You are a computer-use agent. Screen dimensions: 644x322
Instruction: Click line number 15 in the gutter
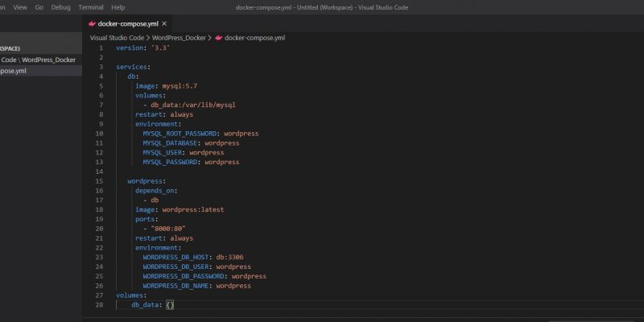[99, 181]
